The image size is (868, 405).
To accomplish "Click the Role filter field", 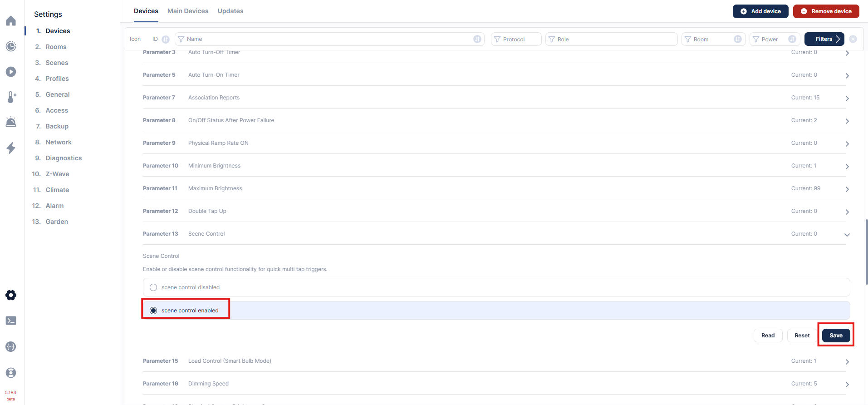I will (x=612, y=39).
